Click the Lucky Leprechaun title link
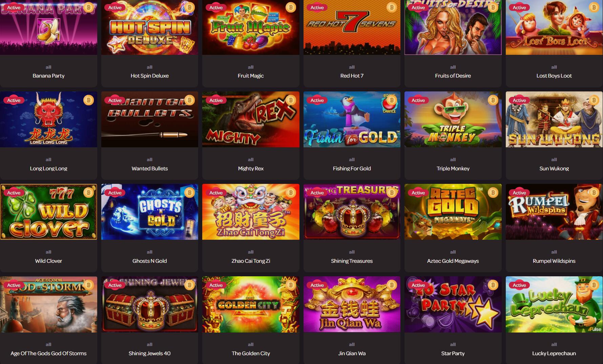 [554, 354]
